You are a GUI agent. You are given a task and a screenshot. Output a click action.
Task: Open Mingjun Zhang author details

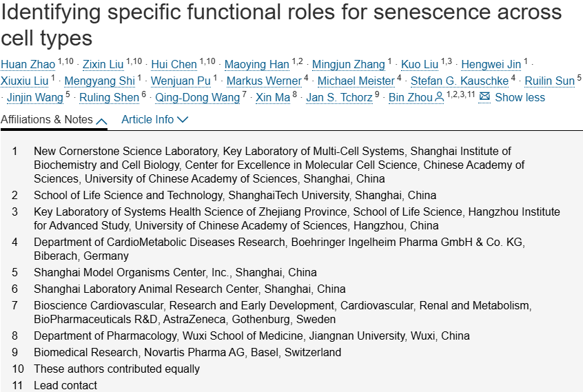tap(349, 64)
